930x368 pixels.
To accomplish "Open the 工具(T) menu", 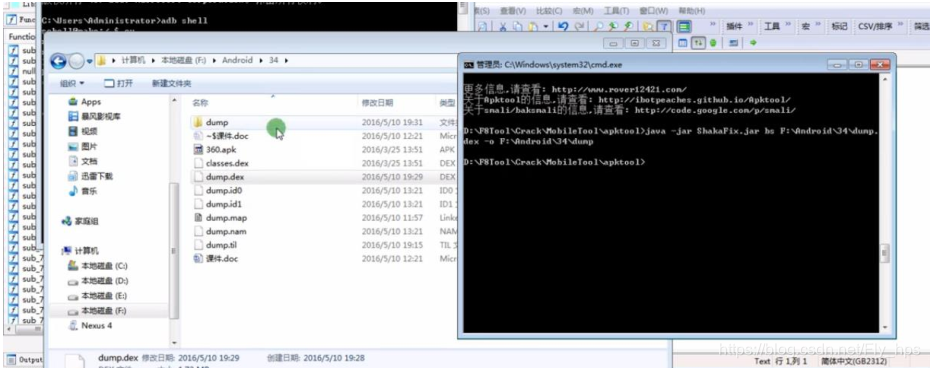I will [x=616, y=11].
